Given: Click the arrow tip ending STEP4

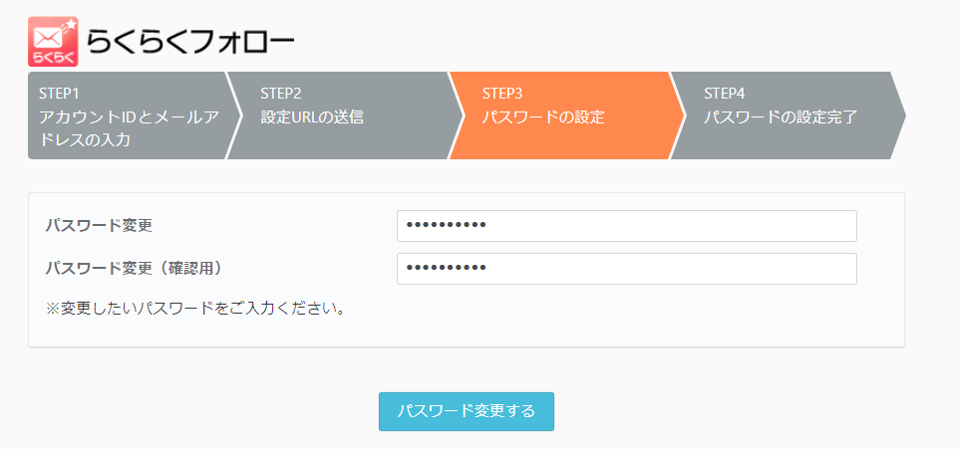Looking at the screenshot, I should [x=898, y=116].
